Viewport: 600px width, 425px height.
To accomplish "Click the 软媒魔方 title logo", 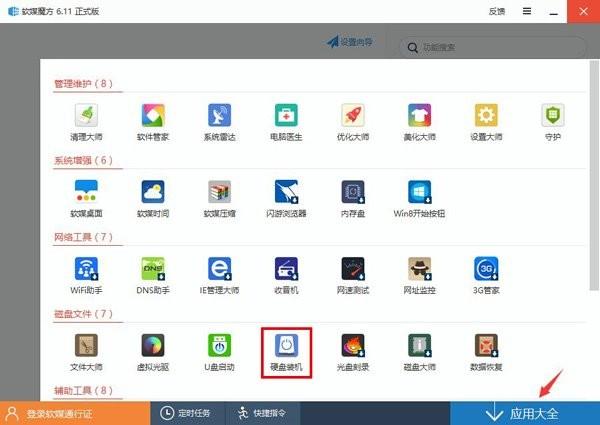I will 13,11.
